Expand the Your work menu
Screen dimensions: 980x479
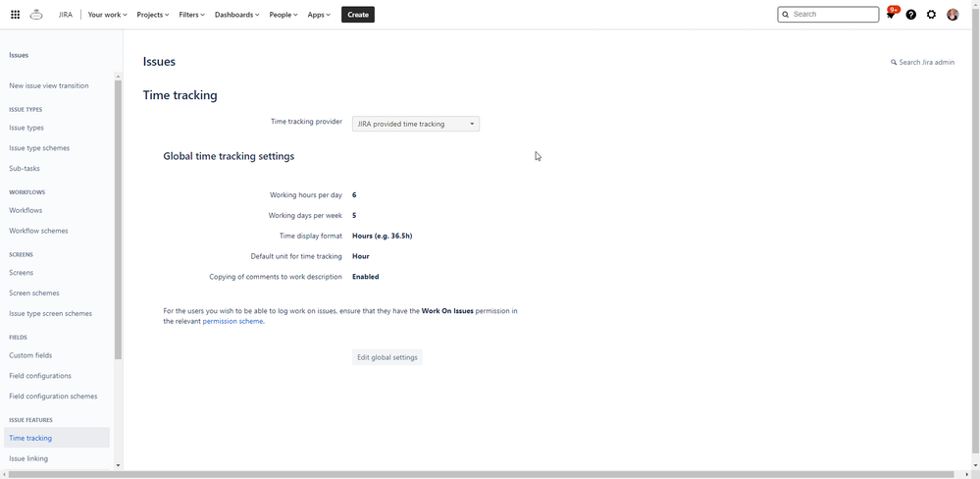coord(108,15)
